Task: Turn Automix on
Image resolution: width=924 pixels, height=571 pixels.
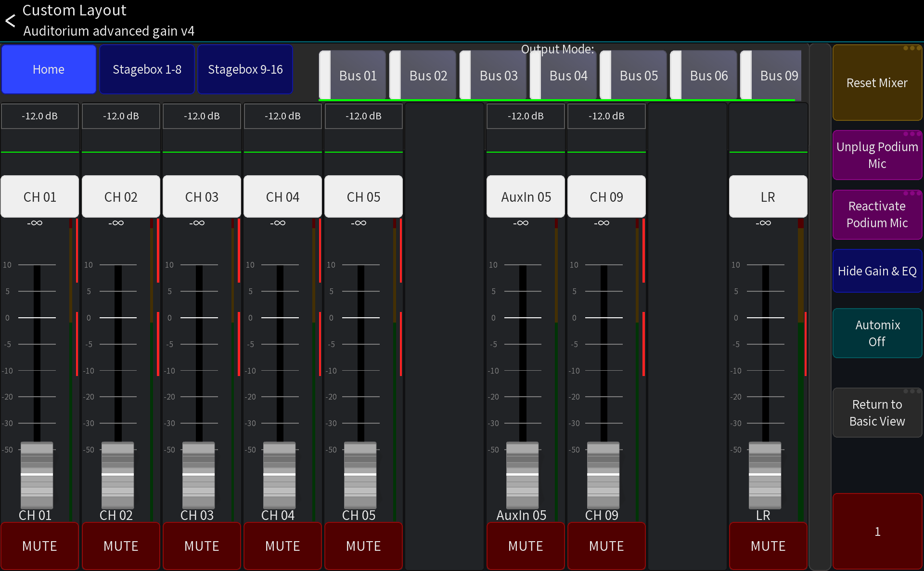Action: 877,333
